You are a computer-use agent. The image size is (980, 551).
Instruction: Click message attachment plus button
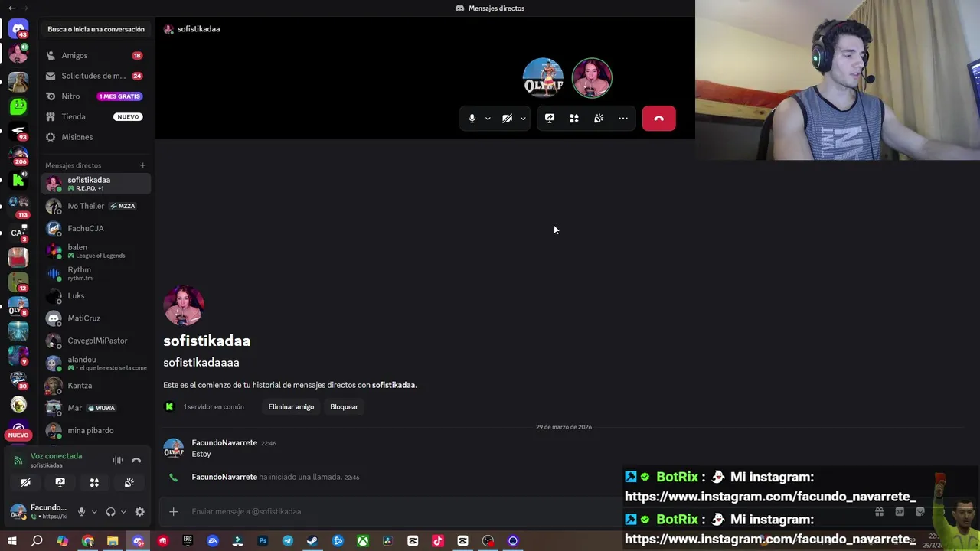(174, 511)
